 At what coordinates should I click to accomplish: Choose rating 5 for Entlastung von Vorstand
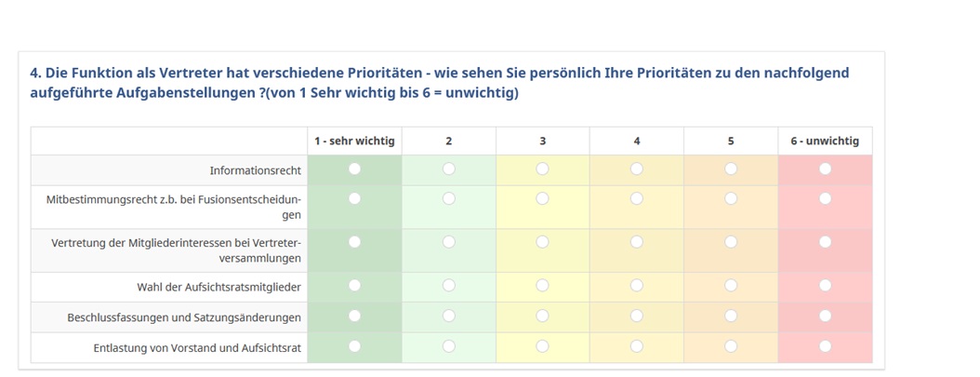[x=731, y=346]
